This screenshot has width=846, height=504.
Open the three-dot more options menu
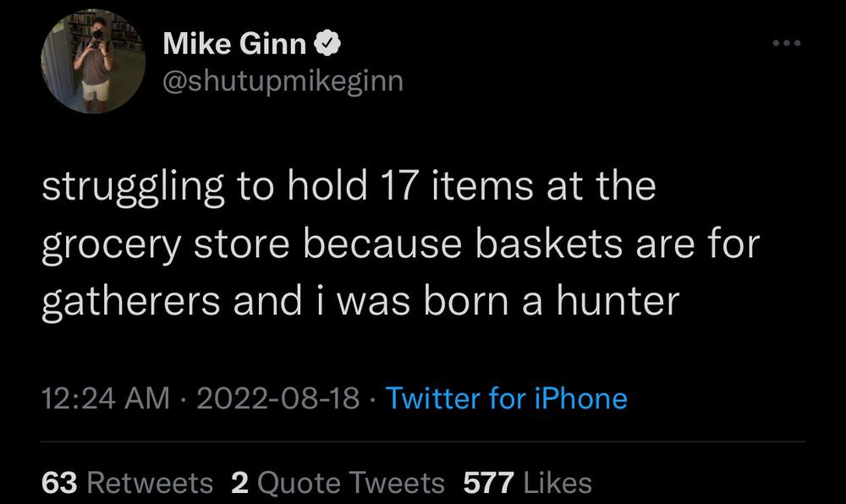(787, 43)
